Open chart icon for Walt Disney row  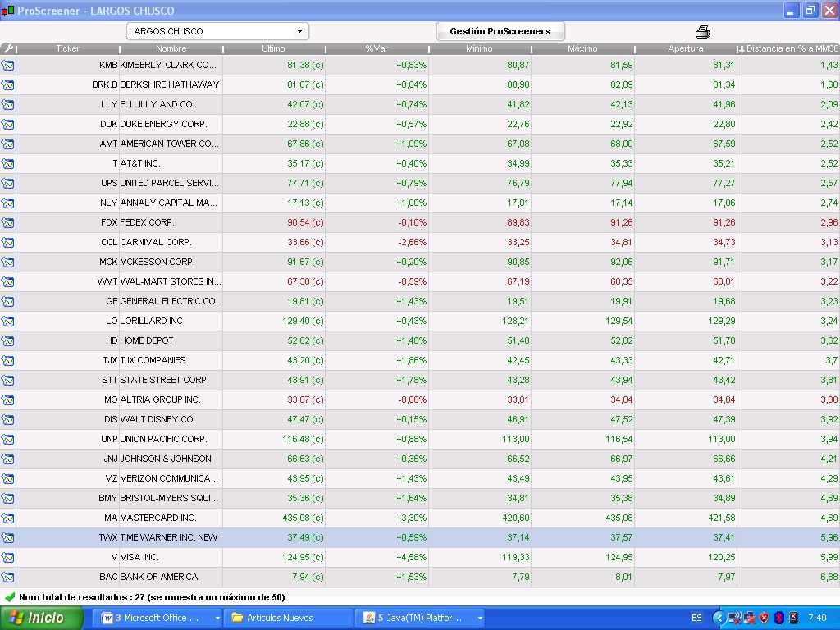8,419
